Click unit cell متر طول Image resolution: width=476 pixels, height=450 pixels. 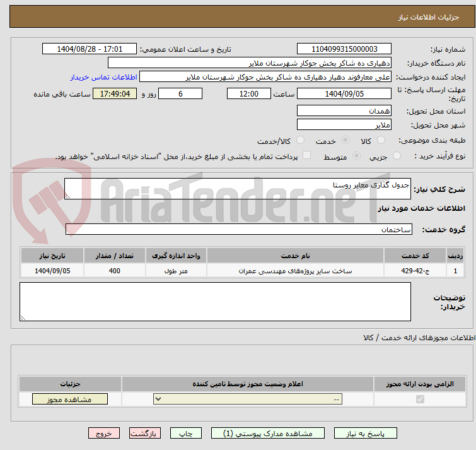click(176, 270)
